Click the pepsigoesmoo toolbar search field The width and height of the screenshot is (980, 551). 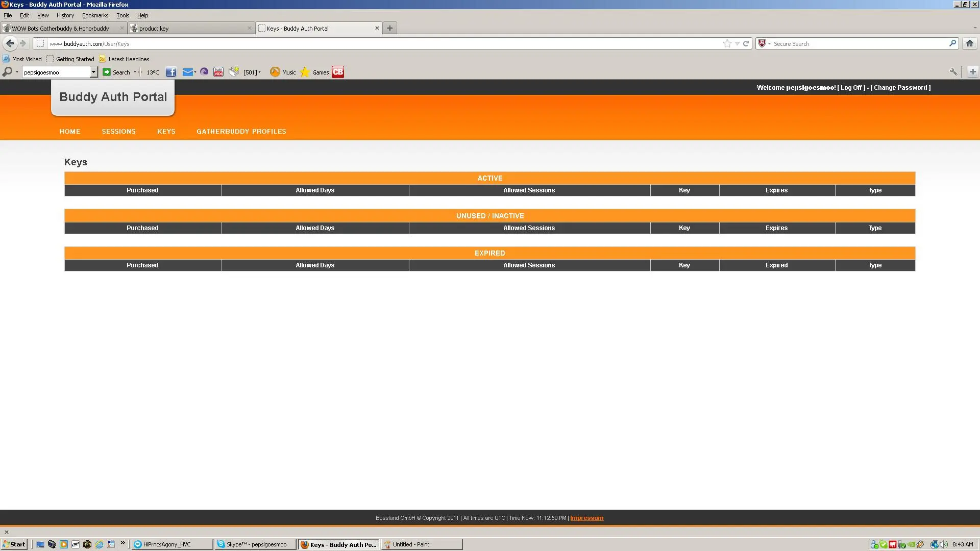point(56,72)
